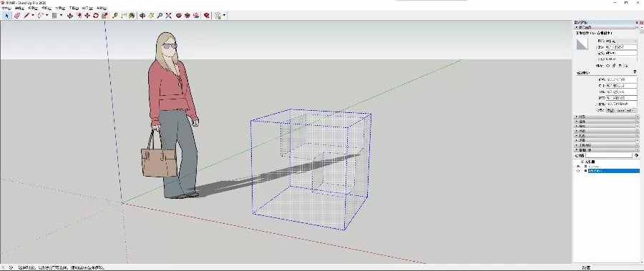
Task: Toggle visibility of the highlighted Outliner group
Action: pos(578,171)
